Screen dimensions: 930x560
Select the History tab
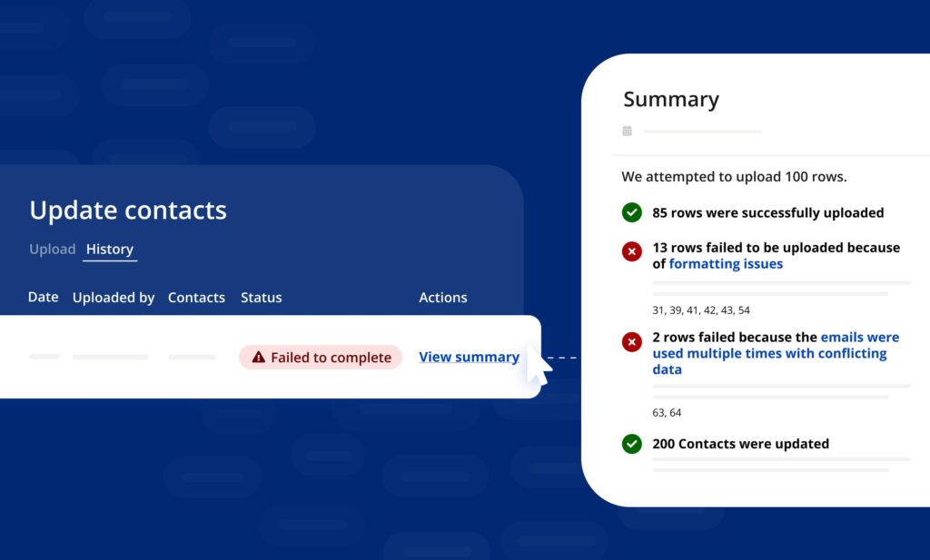pos(110,249)
